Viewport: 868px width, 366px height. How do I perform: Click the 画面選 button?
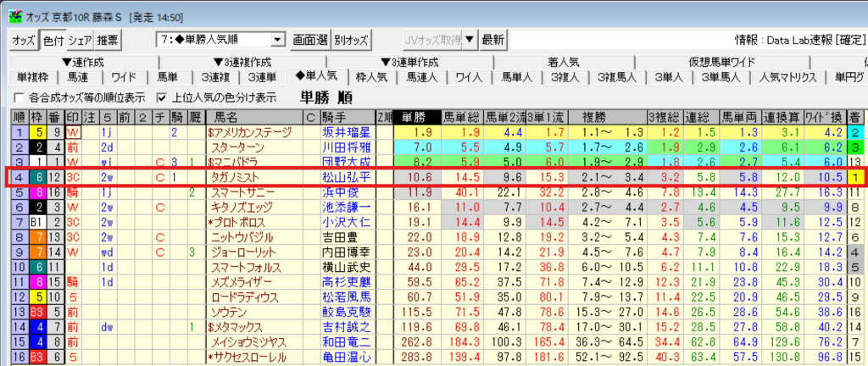(x=309, y=40)
